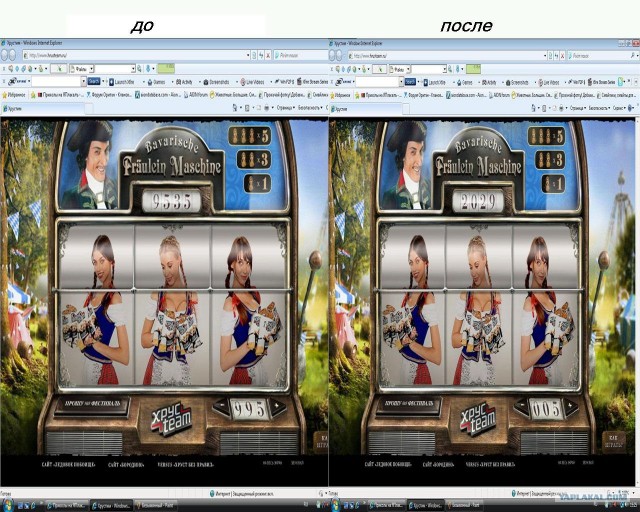Open Сайт «Ледяное побоище» link, left page

coord(68,464)
